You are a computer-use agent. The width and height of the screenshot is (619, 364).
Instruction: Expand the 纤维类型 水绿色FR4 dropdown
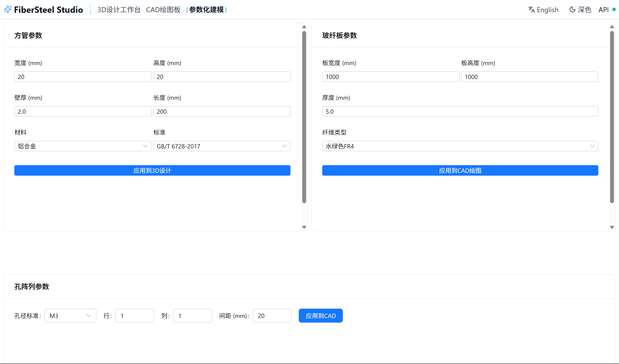(x=460, y=146)
